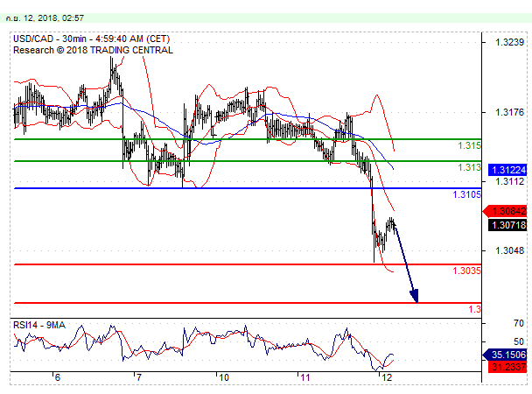Click the RSI 50 level label
This screenshot has height=394, width=532.
click(519, 341)
